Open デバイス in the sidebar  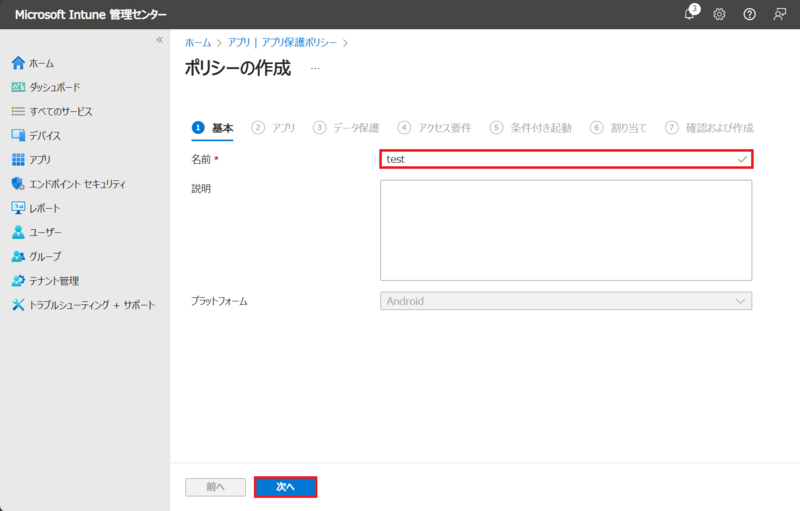[45, 136]
